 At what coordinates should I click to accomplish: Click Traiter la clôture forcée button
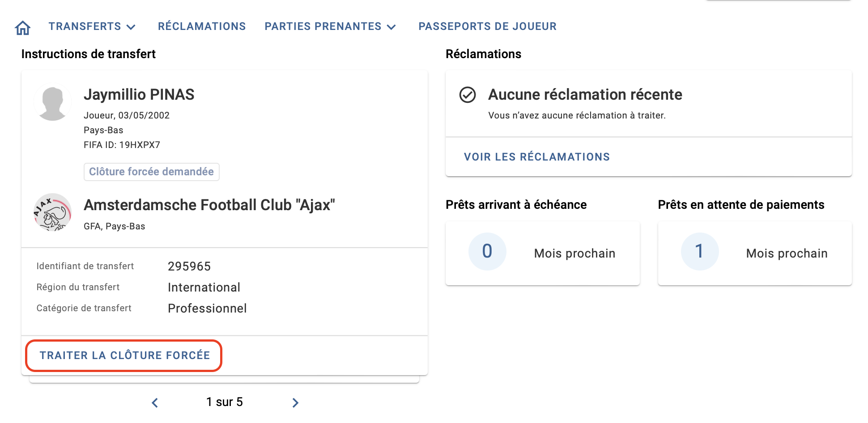[x=124, y=355]
